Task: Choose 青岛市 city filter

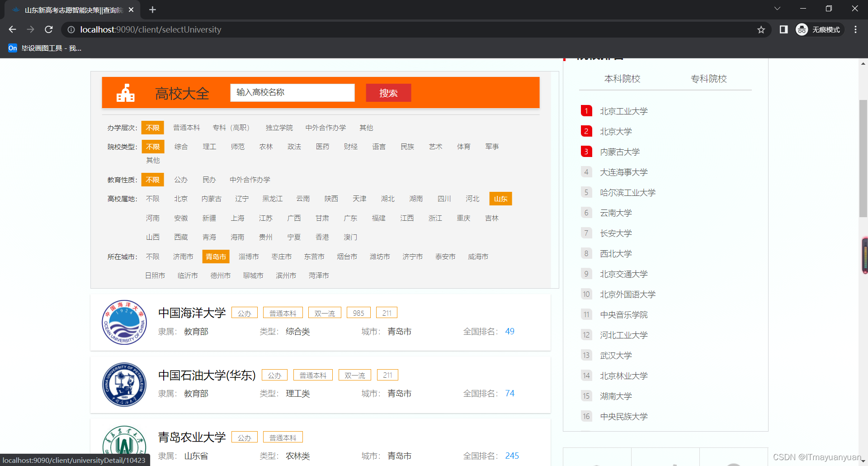Action: tap(216, 257)
